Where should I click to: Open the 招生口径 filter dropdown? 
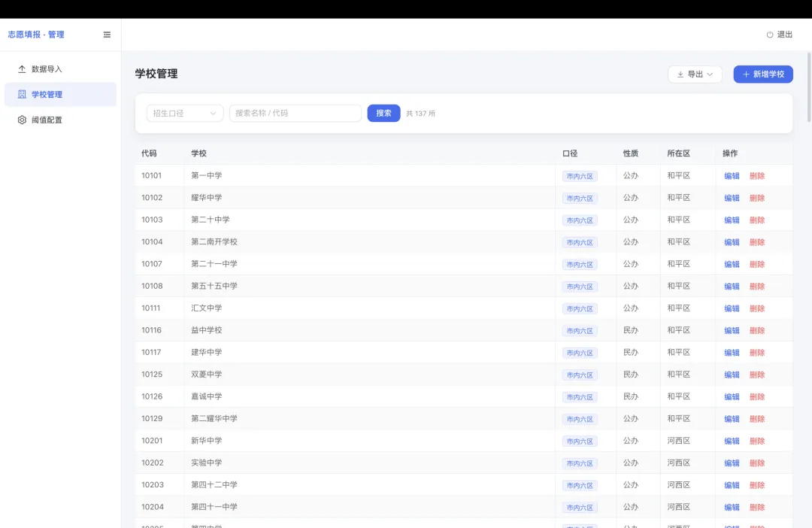pyautogui.click(x=185, y=113)
